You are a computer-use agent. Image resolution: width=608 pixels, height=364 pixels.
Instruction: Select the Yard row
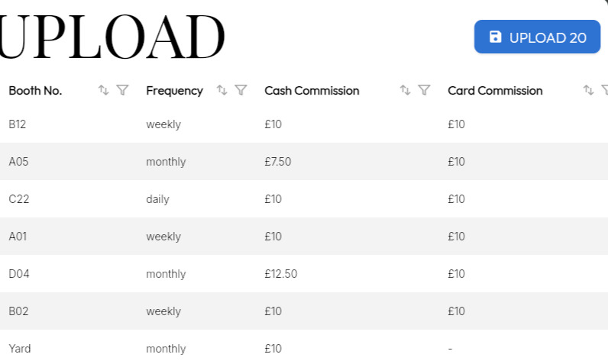pyautogui.click(x=304, y=347)
